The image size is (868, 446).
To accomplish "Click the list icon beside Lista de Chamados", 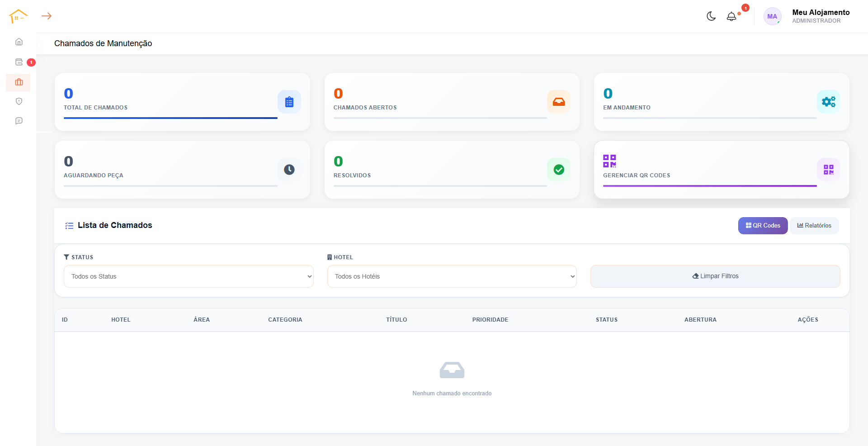I will (69, 226).
